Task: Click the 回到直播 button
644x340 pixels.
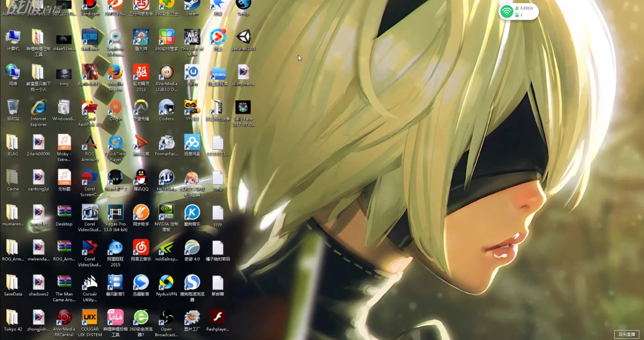Action: pyautogui.click(x=627, y=334)
